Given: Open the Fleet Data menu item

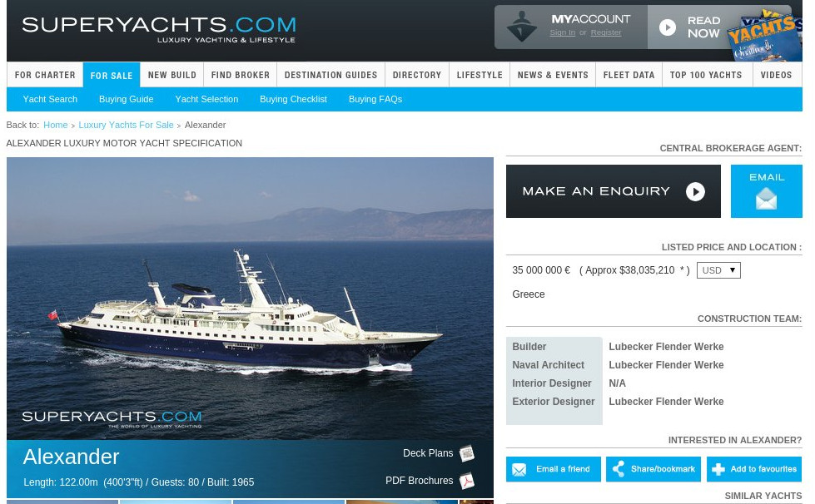Looking at the screenshot, I should [x=629, y=75].
